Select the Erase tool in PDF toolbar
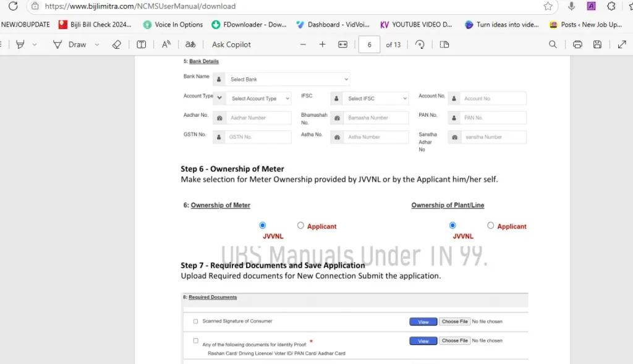The width and height of the screenshot is (633, 364). tap(116, 44)
